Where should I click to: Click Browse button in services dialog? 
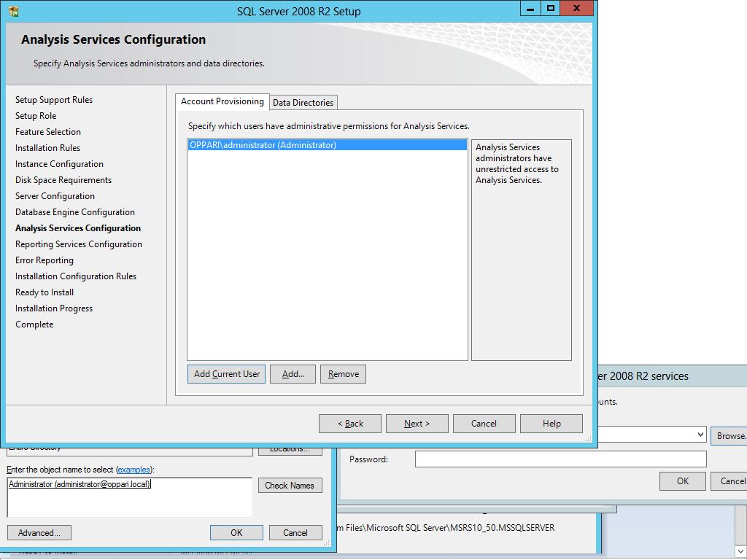click(729, 436)
